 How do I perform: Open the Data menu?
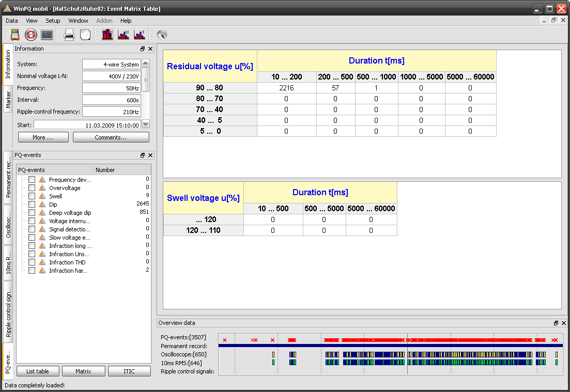[12, 21]
